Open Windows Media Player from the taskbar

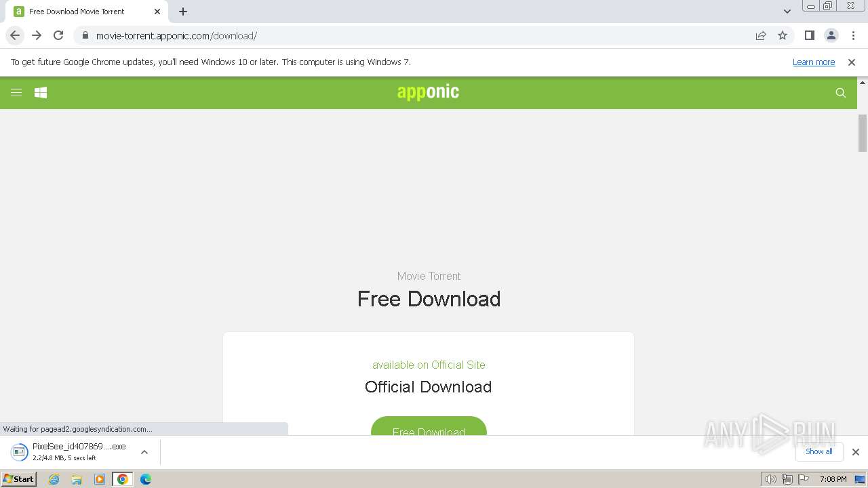(x=100, y=479)
